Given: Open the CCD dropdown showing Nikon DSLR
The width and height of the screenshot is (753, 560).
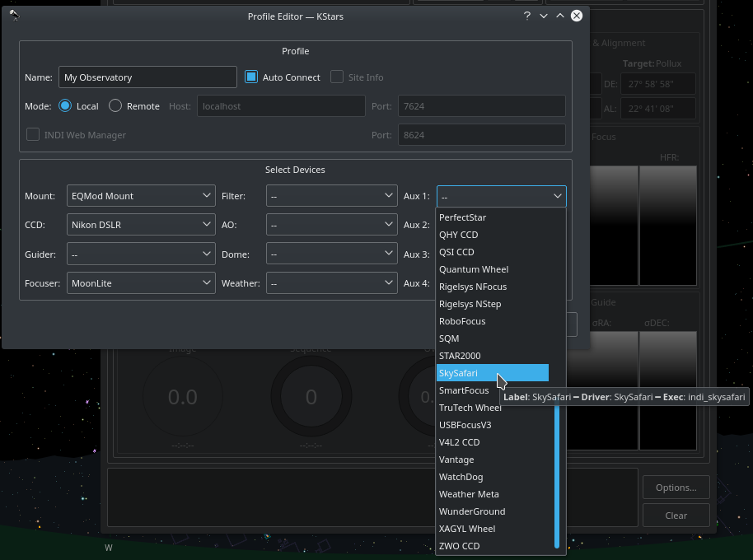Looking at the screenshot, I should (141, 224).
